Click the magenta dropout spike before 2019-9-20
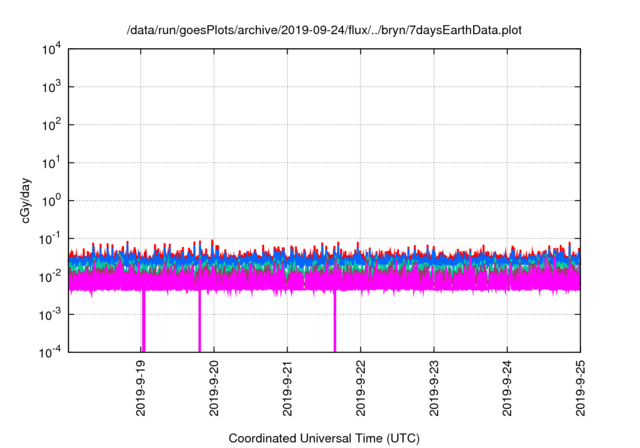The width and height of the screenshot is (640, 448). tap(200, 321)
